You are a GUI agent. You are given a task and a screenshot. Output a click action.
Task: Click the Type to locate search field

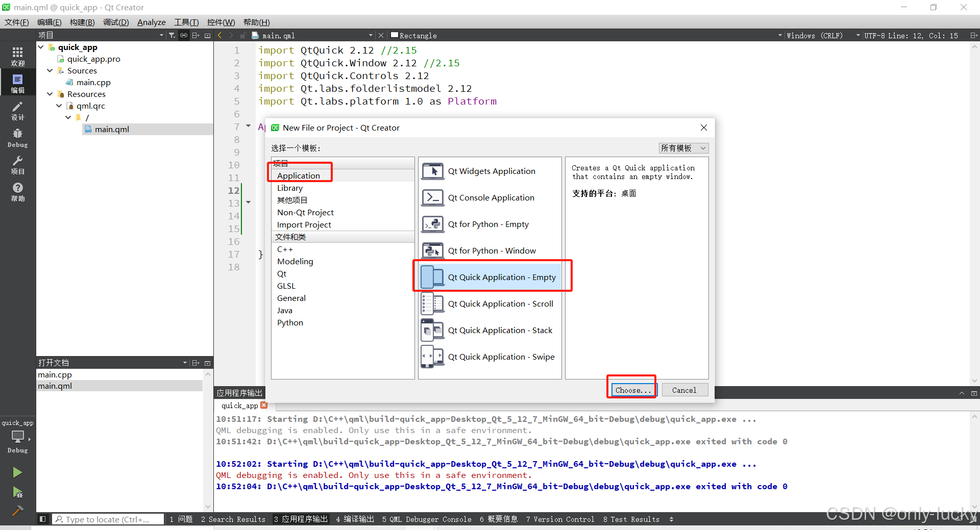click(x=108, y=519)
